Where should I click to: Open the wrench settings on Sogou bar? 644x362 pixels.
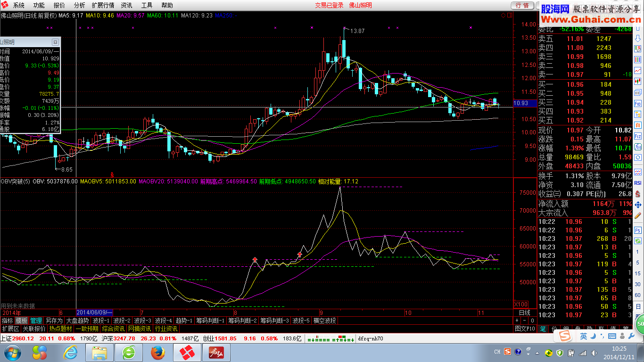tap(631, 336)
